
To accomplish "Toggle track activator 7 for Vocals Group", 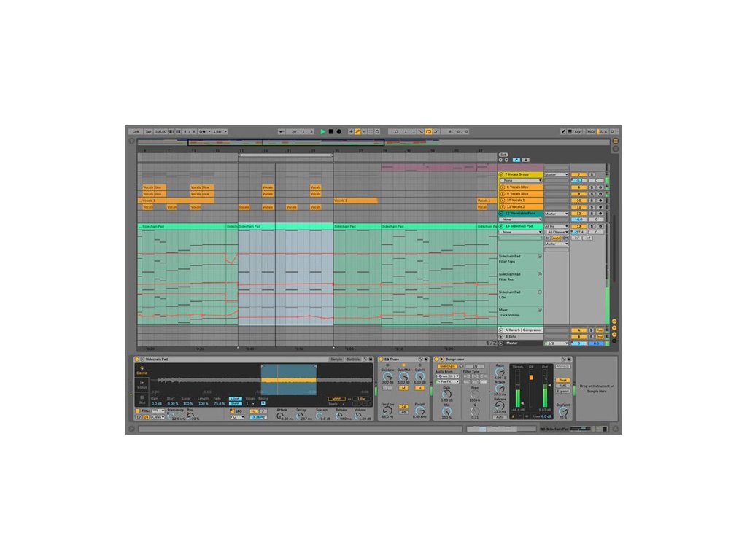I will [x=578, y=175].
